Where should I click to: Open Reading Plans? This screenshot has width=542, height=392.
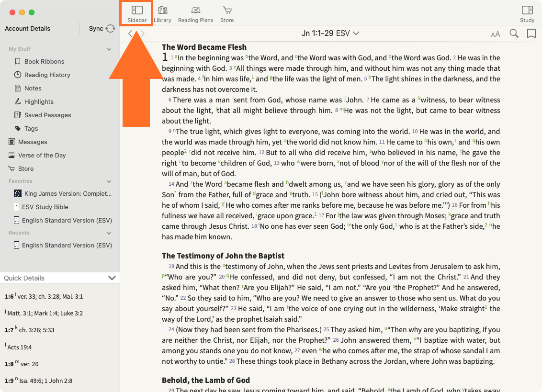[x=196, y=14]
